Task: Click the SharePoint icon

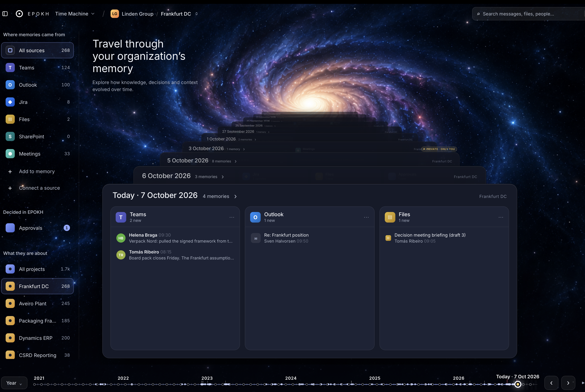Action: click(10, 137)
